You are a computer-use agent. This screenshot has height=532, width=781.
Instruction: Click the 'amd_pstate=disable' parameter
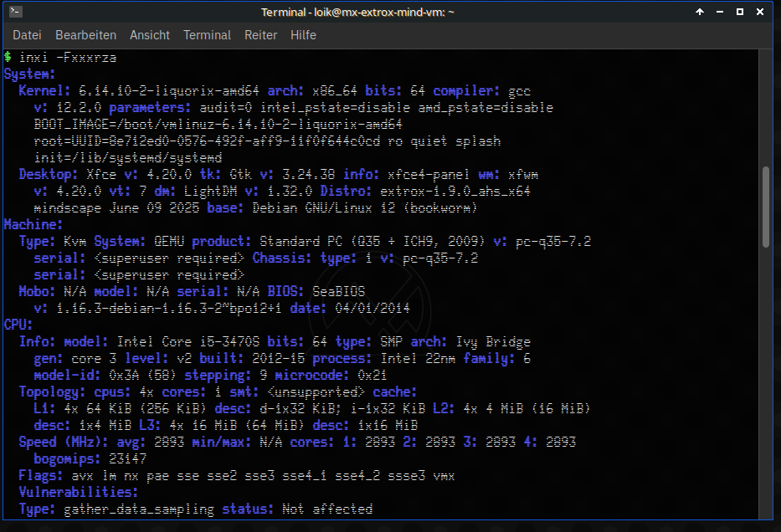[486, 108]
